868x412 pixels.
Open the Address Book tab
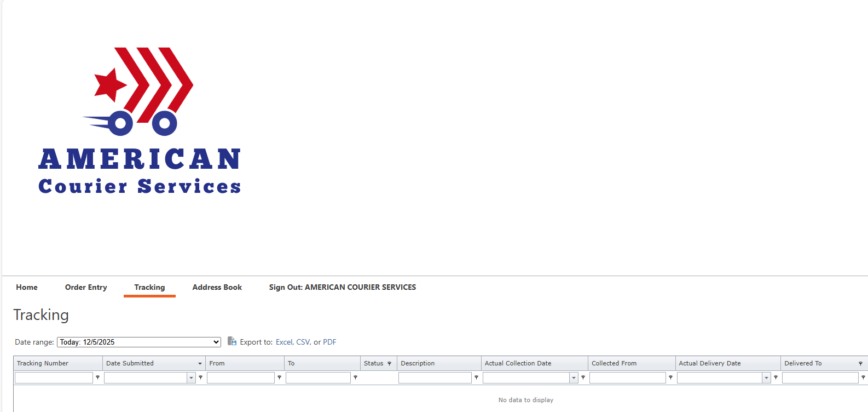(217, 287)
